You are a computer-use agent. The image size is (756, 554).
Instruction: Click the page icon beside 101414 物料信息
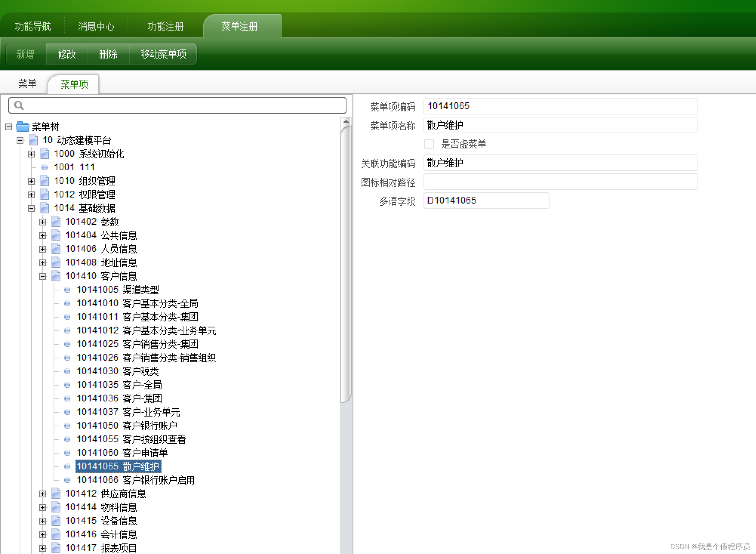tap(56, 507)
